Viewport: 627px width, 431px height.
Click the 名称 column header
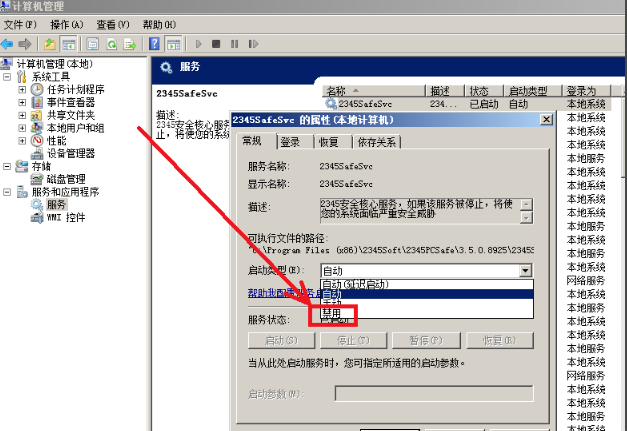336,90
